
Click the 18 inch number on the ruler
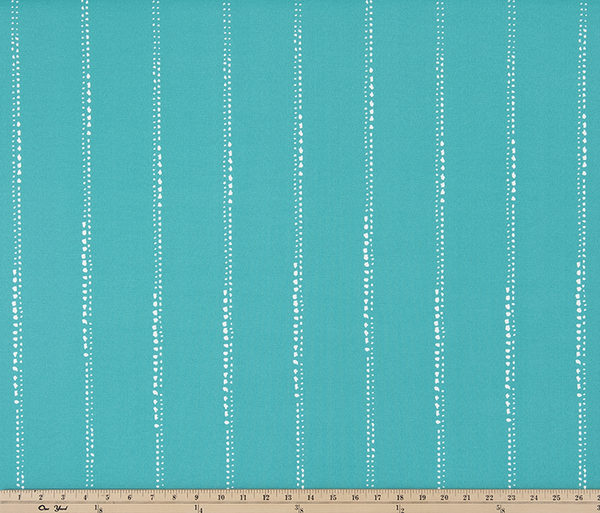click(x=402, y=496)
